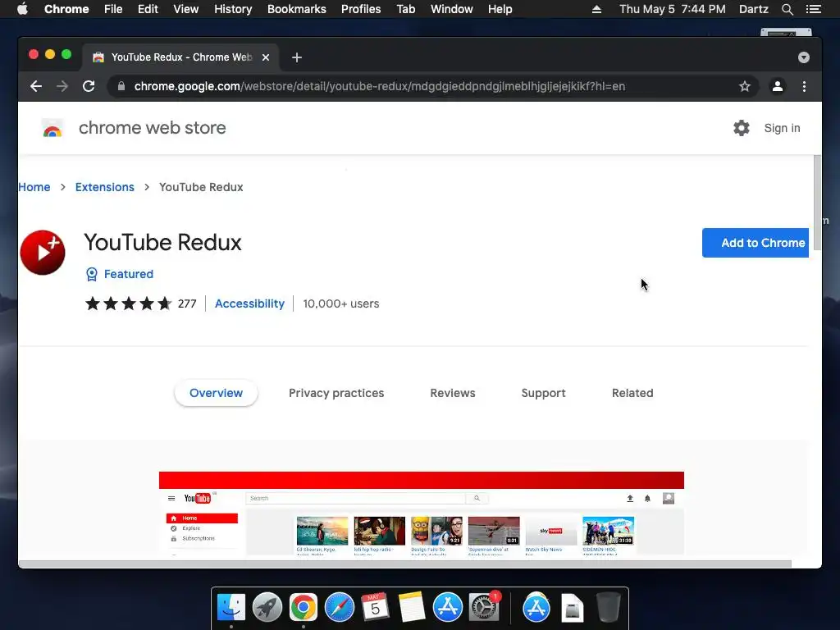Open a new tab with the plus icon

click(297, 57)
